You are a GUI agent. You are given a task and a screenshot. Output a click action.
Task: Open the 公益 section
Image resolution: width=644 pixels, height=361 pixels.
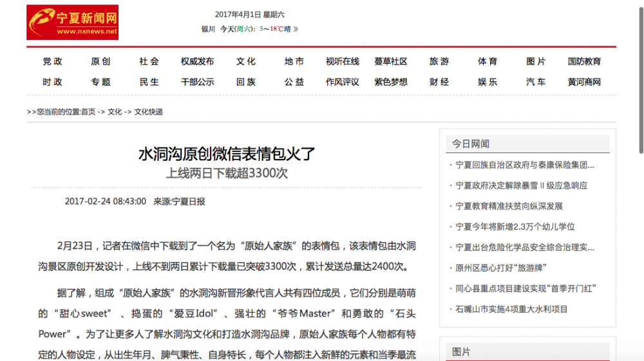pyautogui.click(x=294, y=82)
